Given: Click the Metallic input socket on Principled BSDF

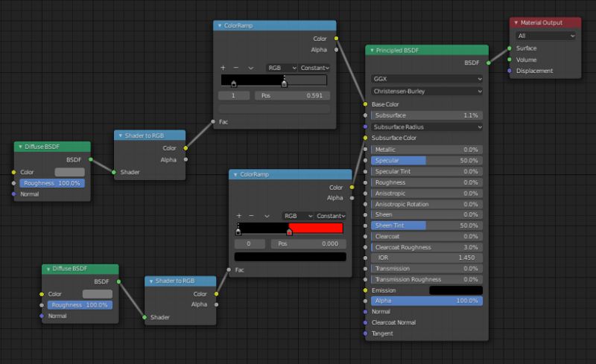Looking at the screenshot, I should (365, 150).
